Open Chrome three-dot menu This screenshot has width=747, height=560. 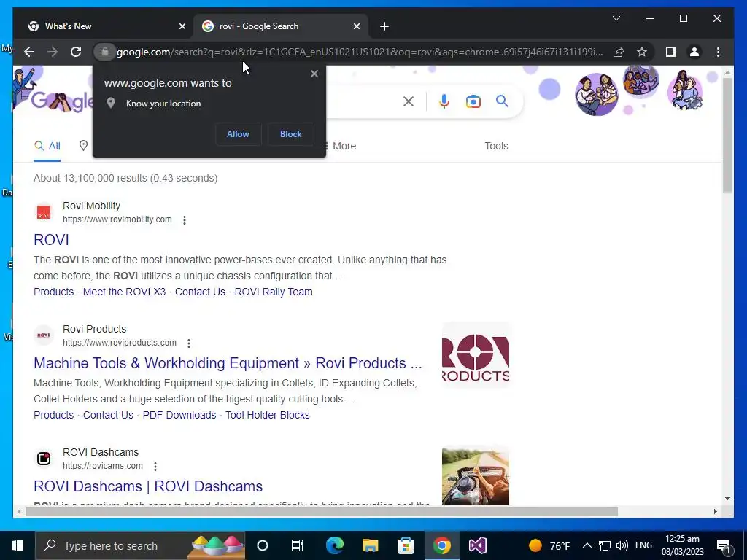point(718,52)
